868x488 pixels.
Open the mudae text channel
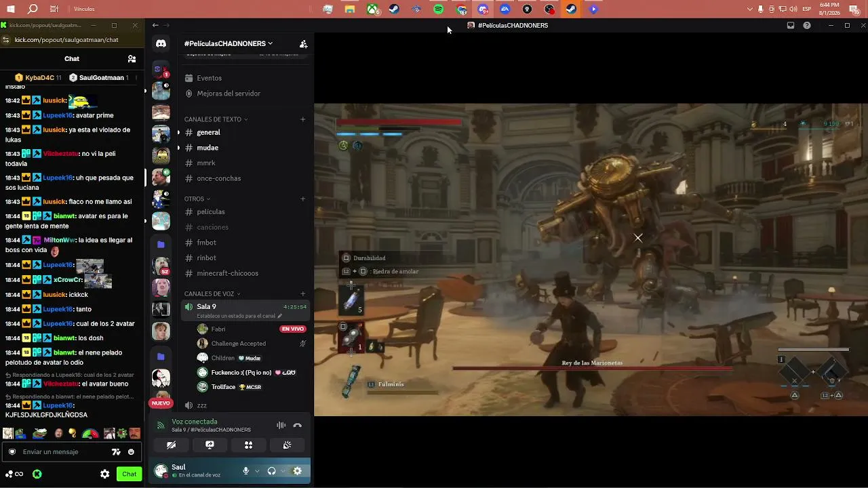point(245,148)
